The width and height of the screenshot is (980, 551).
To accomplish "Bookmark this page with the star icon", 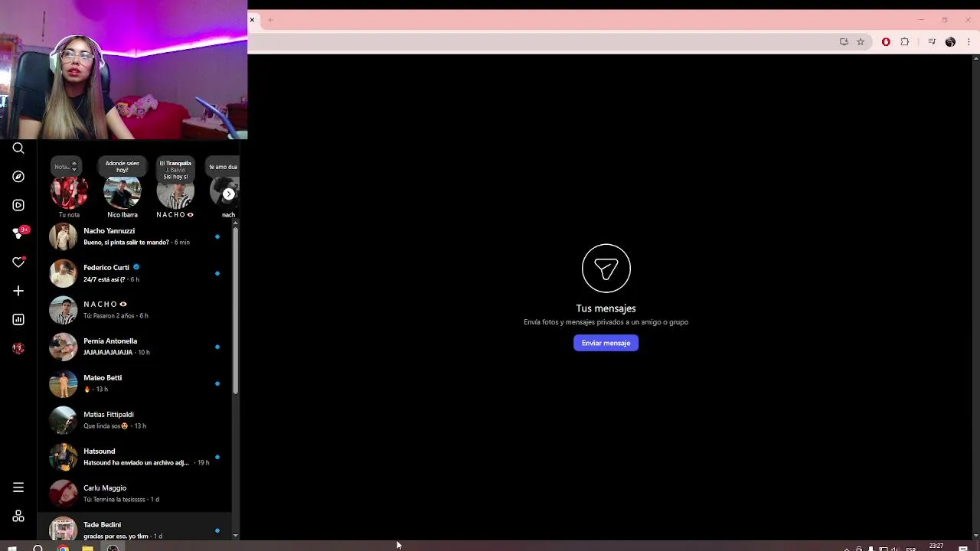I will coord(861,42).
